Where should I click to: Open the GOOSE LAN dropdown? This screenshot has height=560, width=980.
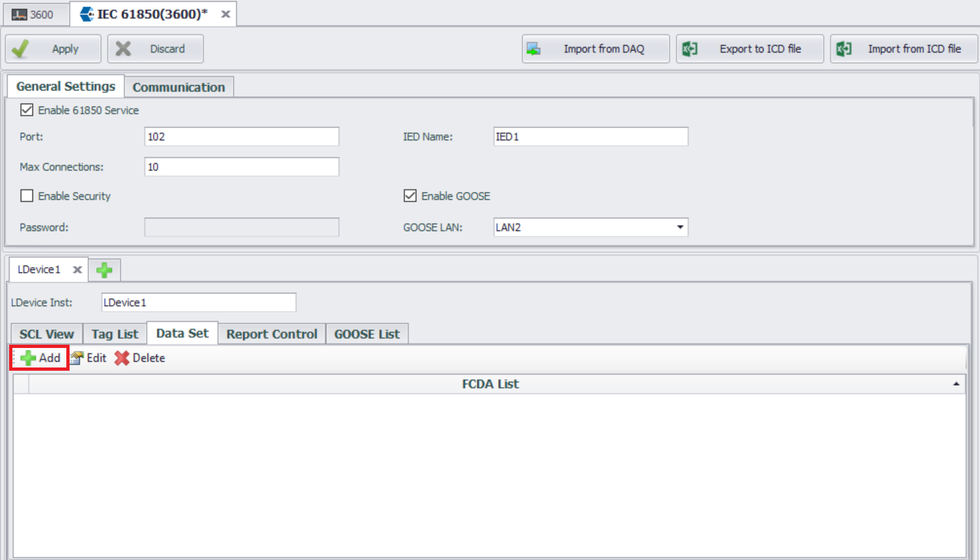tap(680, 227)
